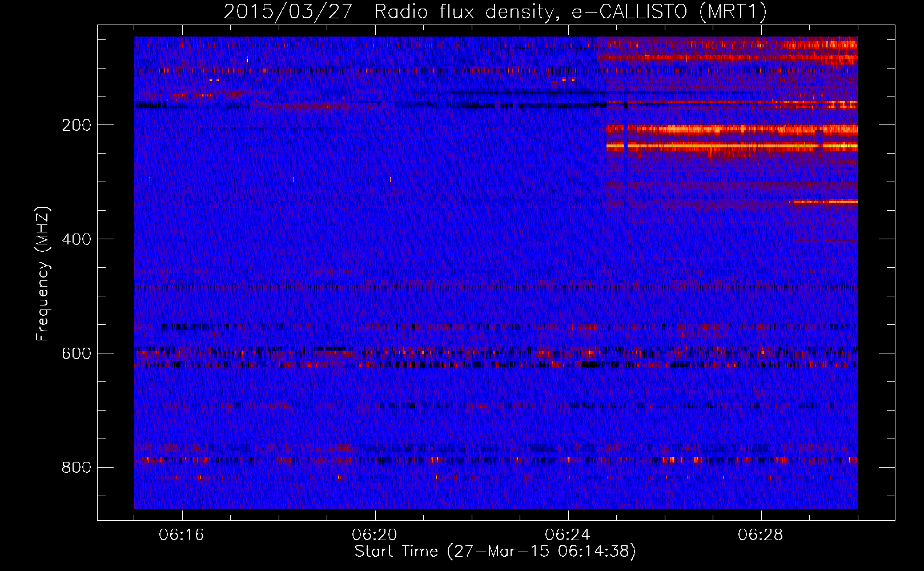Select the 'Frequency (MHZ)' axis label
The width and height of the screenshot is (924, 571).
(43, 274)
